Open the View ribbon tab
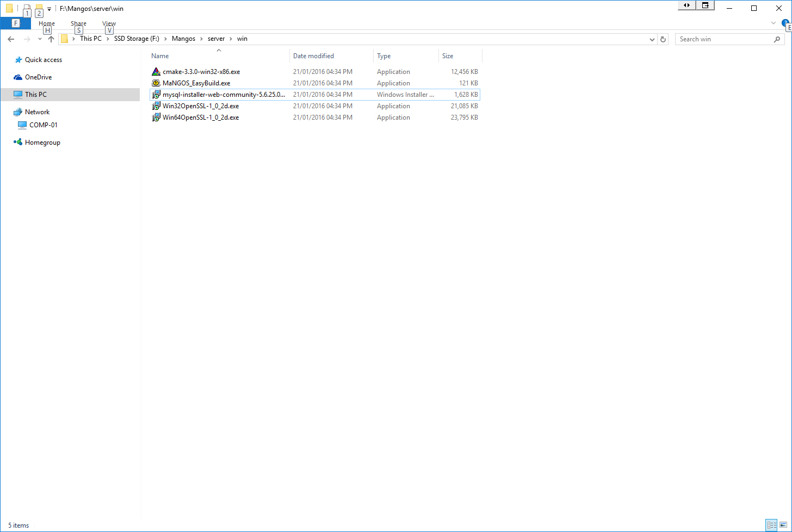This screenshot has height=532, width=792. tap(109, 23)
